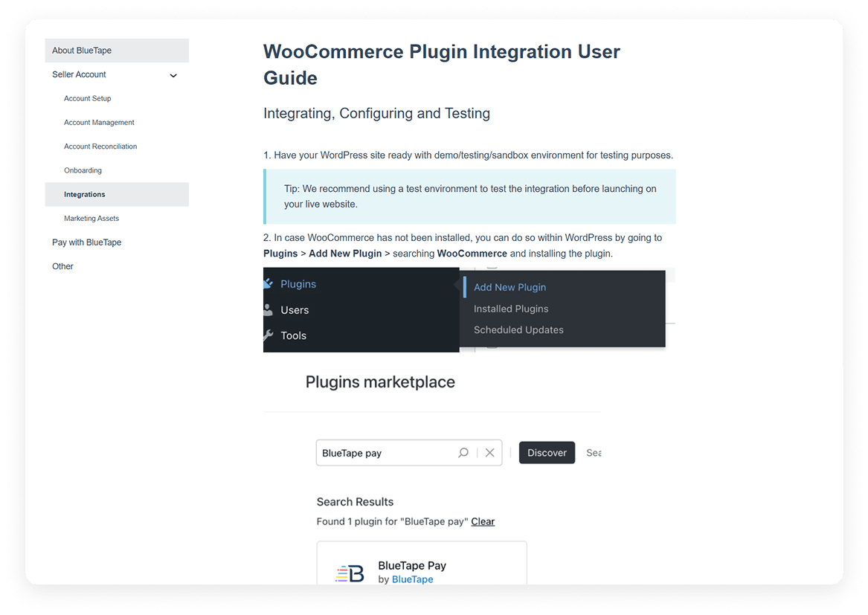Click the Plugins plug icon
Viewport: 868px width, 615px height.
tap(268, 283)
